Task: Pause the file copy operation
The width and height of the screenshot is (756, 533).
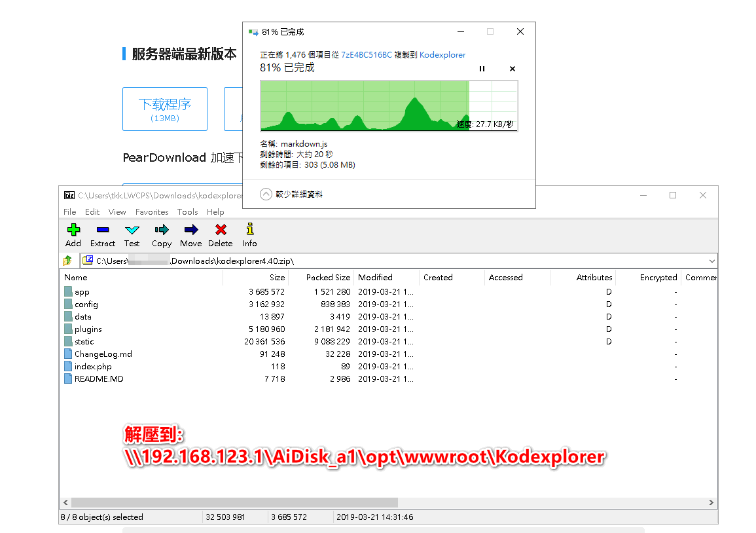Action: [x=482, y=69]
